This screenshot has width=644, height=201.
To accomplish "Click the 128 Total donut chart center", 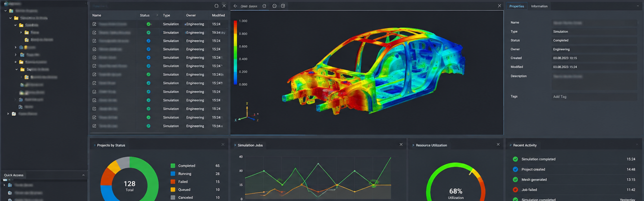I will pos(129,186).
